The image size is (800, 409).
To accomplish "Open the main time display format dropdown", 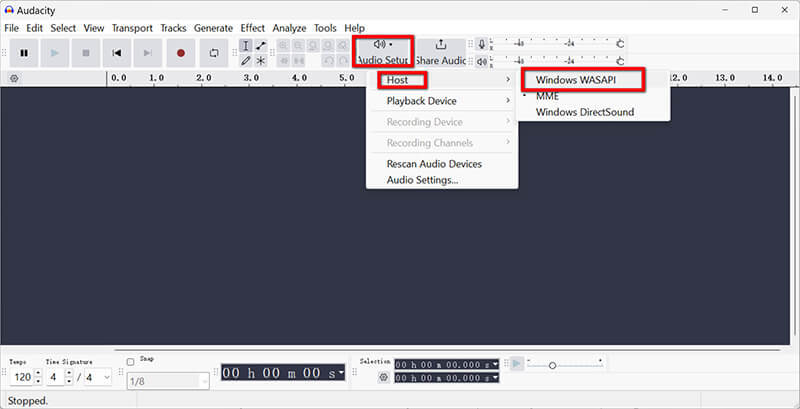I will coord(341,373).
